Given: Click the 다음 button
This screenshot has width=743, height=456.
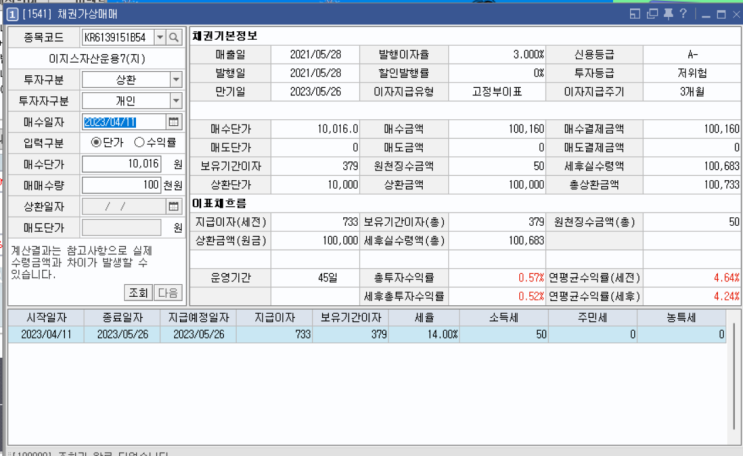Looking at the screenshot, I should click(x=168, y=292).
